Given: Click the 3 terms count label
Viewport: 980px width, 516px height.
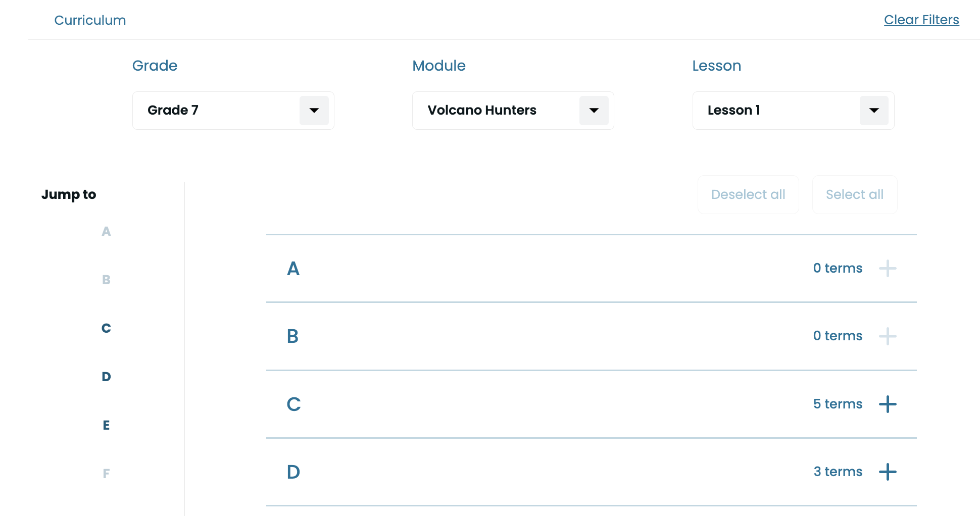Looking at the screenshot, I should (838, 472).
